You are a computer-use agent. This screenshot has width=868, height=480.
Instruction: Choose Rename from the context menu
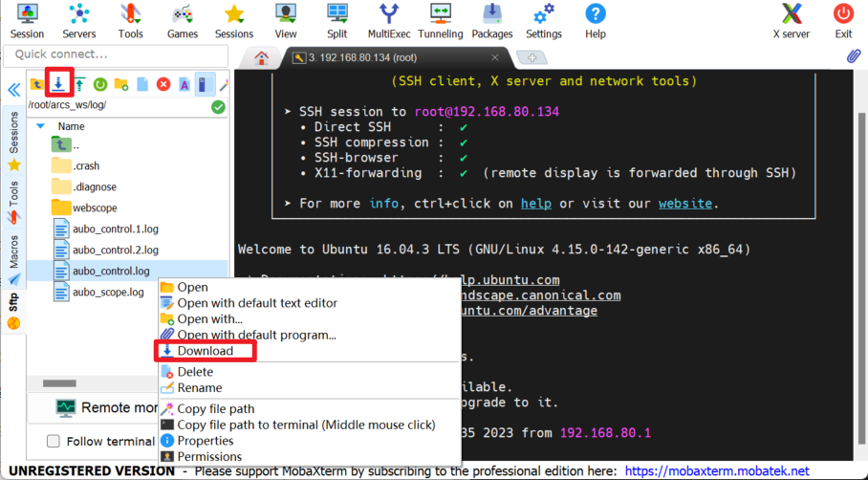[310, 388]
